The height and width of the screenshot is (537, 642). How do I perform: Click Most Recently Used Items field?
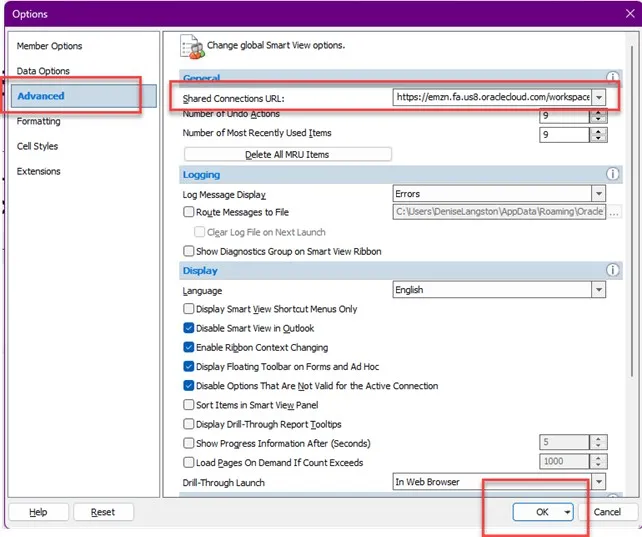565,135
